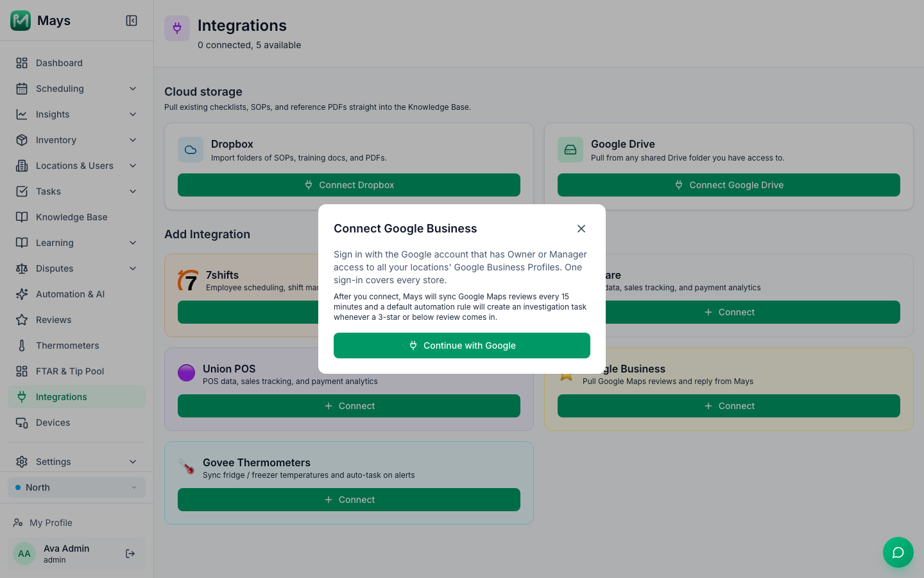The image size is (924, 578).
Task: Select the Thermometers icon
Action: [x=22, y=346]
